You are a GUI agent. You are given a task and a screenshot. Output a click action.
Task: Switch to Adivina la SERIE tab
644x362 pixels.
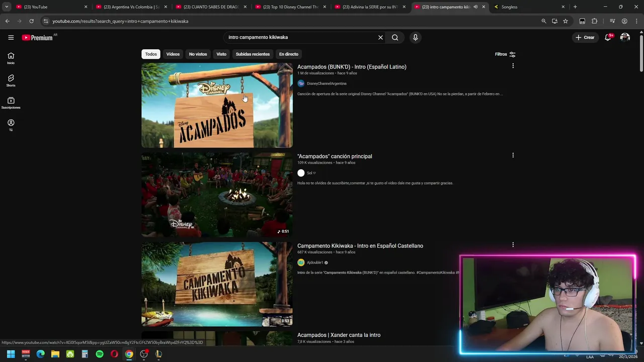(x=369, y=7)
